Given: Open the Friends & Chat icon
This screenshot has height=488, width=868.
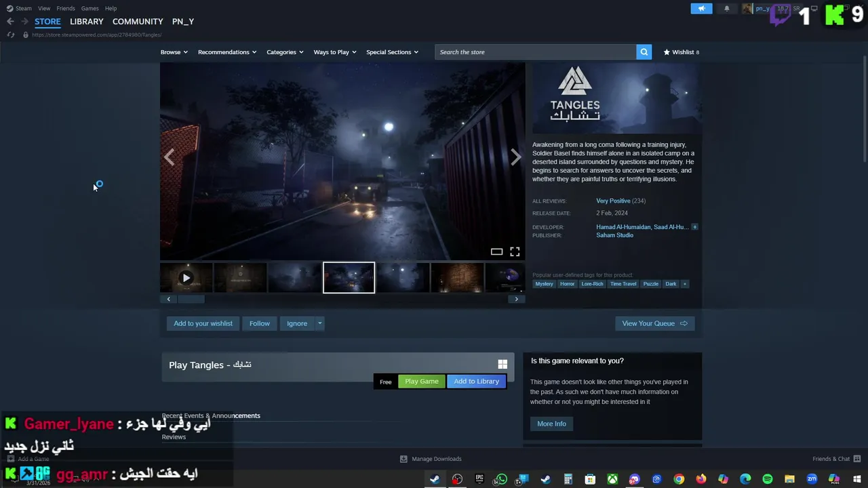Looking at the screenshot, I should tap(856, 459).
